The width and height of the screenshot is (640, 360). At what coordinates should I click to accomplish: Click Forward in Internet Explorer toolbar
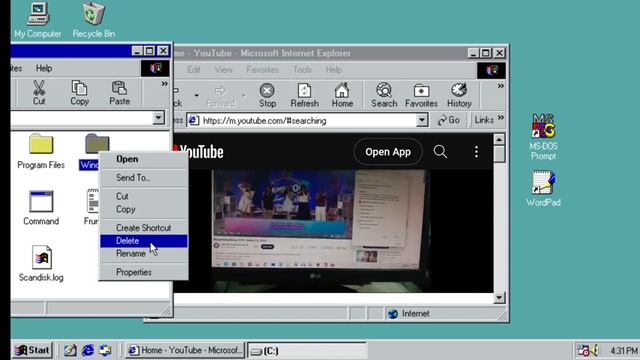tap(221, 95)
